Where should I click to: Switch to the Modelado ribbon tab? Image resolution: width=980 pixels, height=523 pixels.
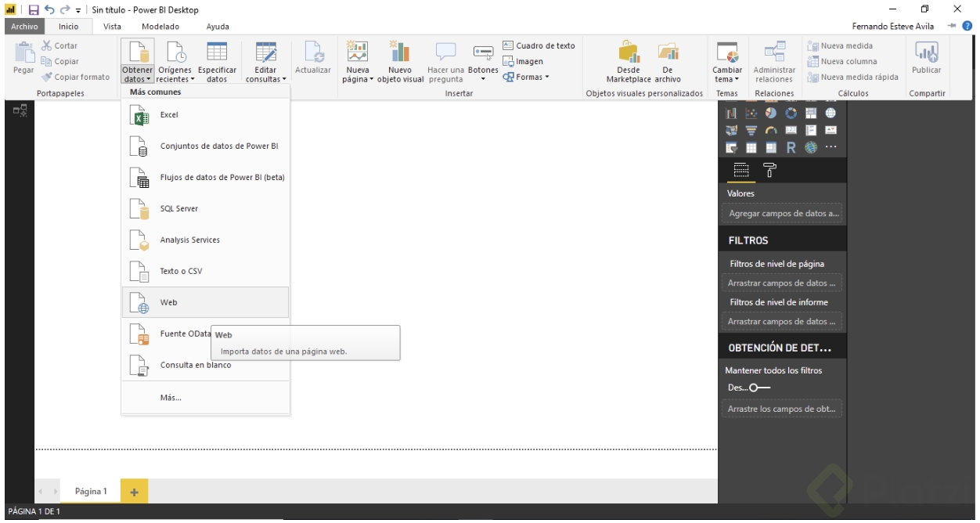point(160,27)
